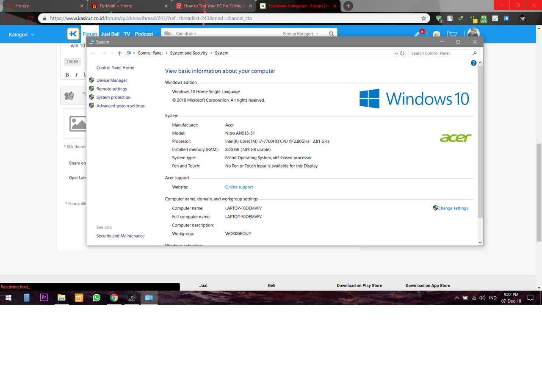This screenshot has width=542, height=392.
Task: Open Chrome profile avatar
Action: click(x=523, y=18)
